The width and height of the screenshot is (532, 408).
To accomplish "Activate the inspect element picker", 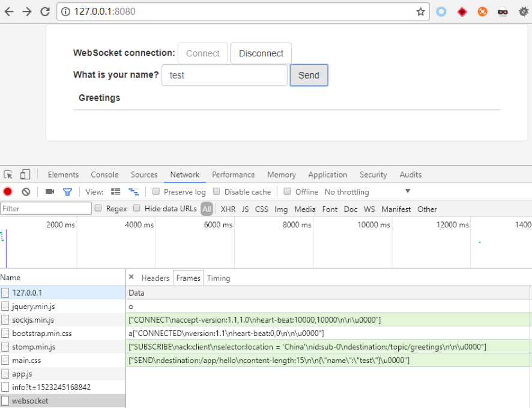I will [x=8, y=174].
